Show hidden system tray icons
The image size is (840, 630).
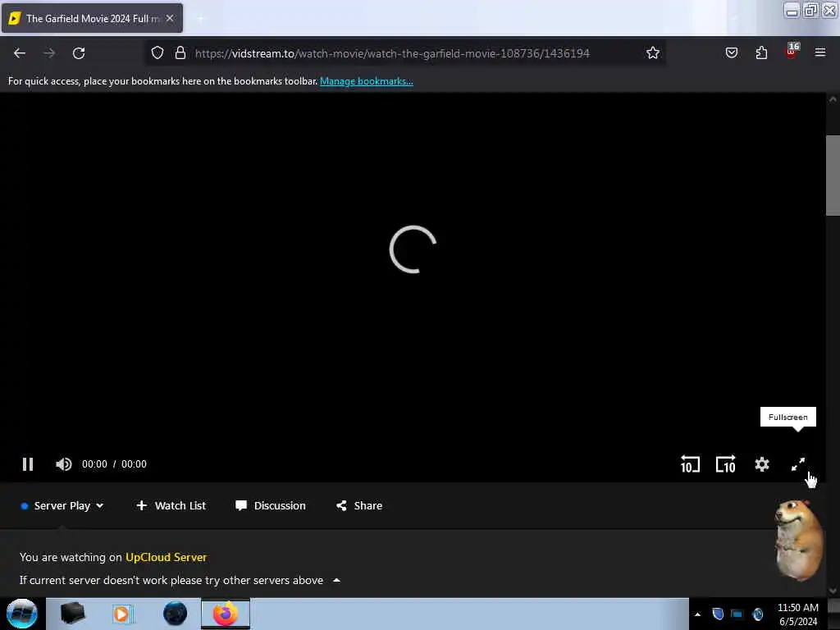(697, 614)
